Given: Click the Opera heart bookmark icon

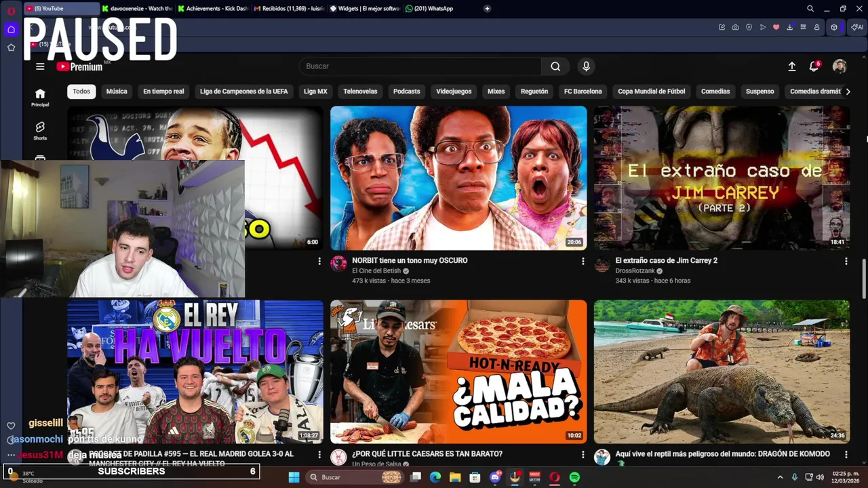Looking at the screenshot, I should tap(776, 27).
